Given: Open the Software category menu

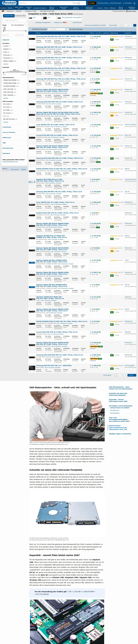Looking at the screenshot, I should click(113, 8).
